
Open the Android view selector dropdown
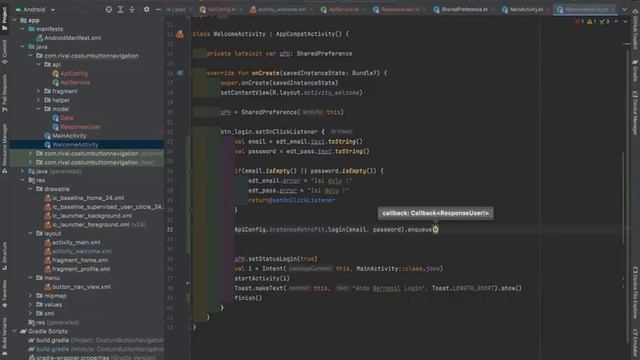click(35, 9)
